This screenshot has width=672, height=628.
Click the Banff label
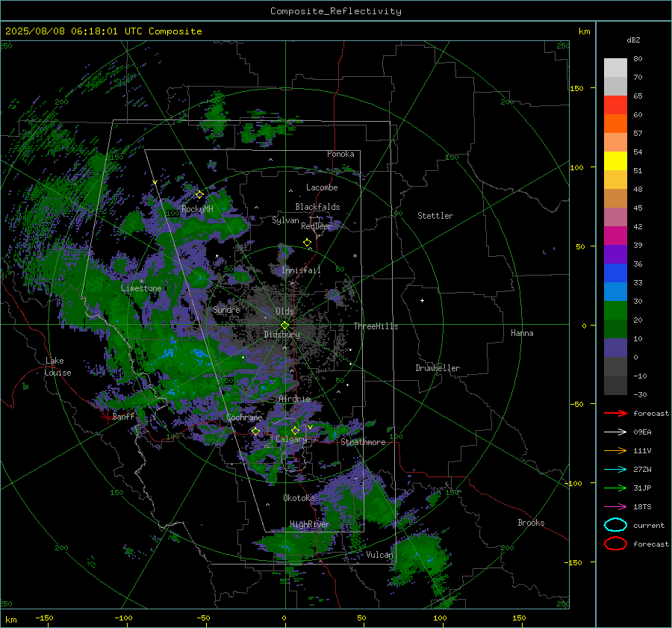pyautogui.click(x=123, y=417)
